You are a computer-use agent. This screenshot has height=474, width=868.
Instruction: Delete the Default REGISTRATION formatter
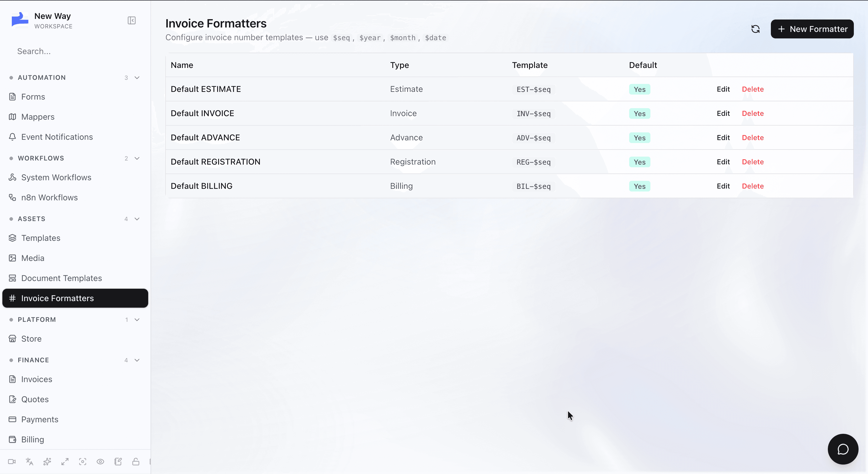pyautogui.click(x=753, y=162)
